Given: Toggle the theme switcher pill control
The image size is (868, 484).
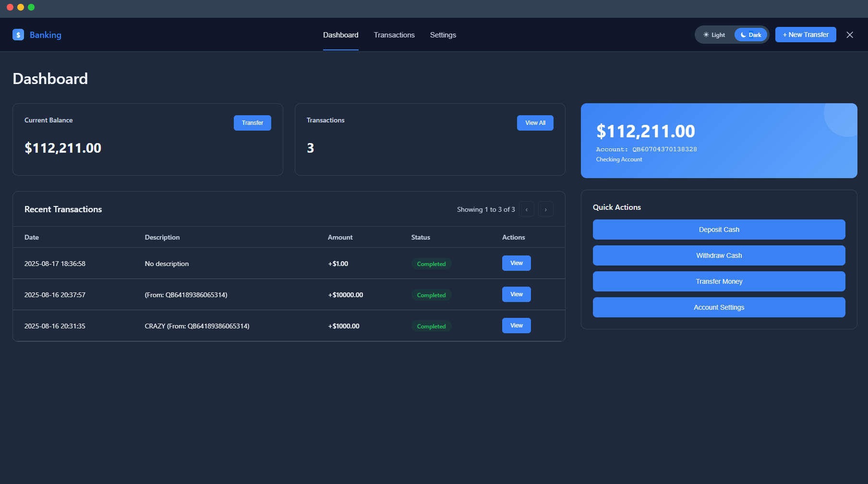Looking at the screenshot, I should (732, 35).
